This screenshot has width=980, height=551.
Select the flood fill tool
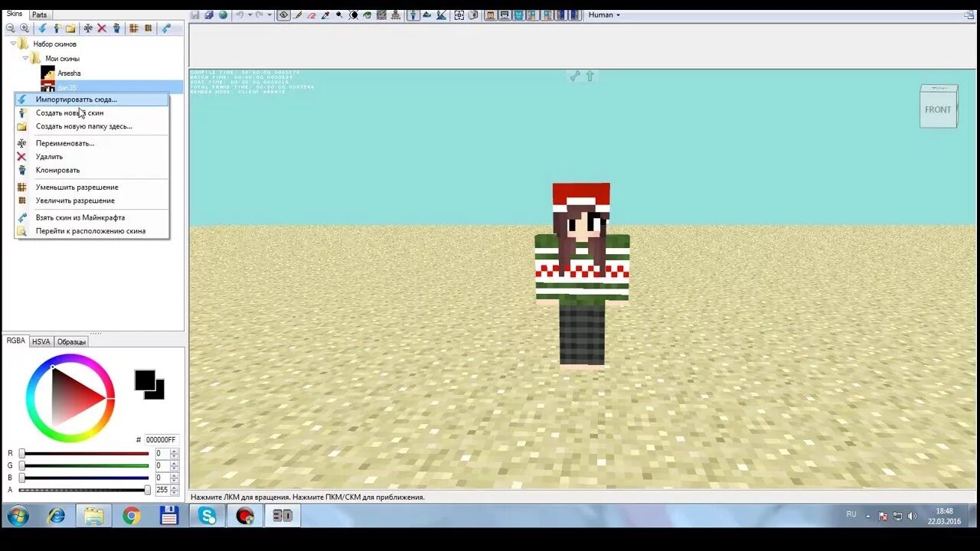click(367, 15)
